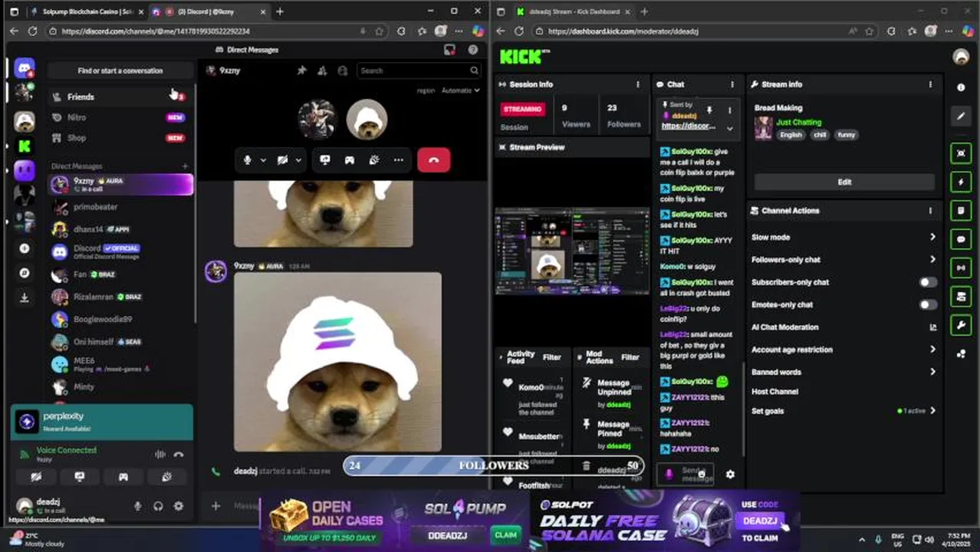Open Discord download apps icon in sidebar
This screenshot has width=980, height=552.
(25, 297)
